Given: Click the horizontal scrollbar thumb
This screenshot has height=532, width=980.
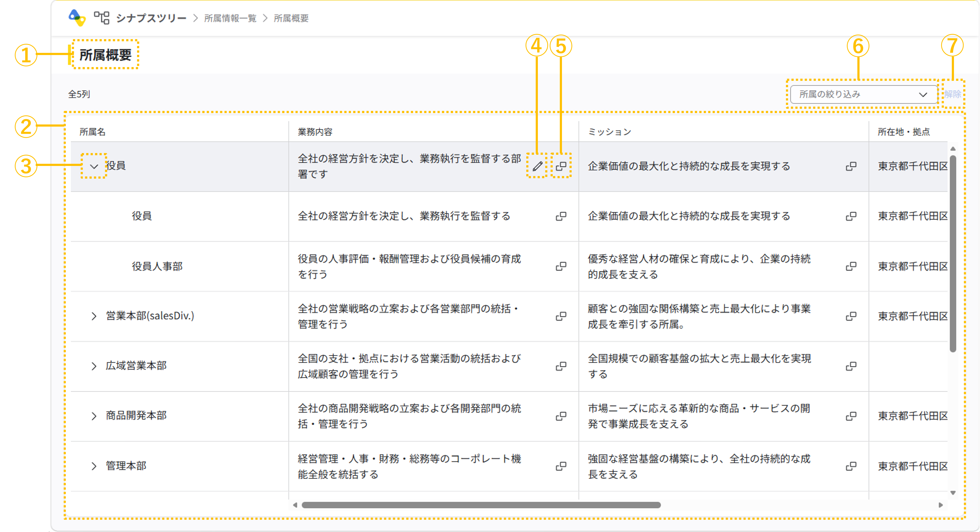Looking at the screenshot, I should pyautogui.click(x=481, y=505).
